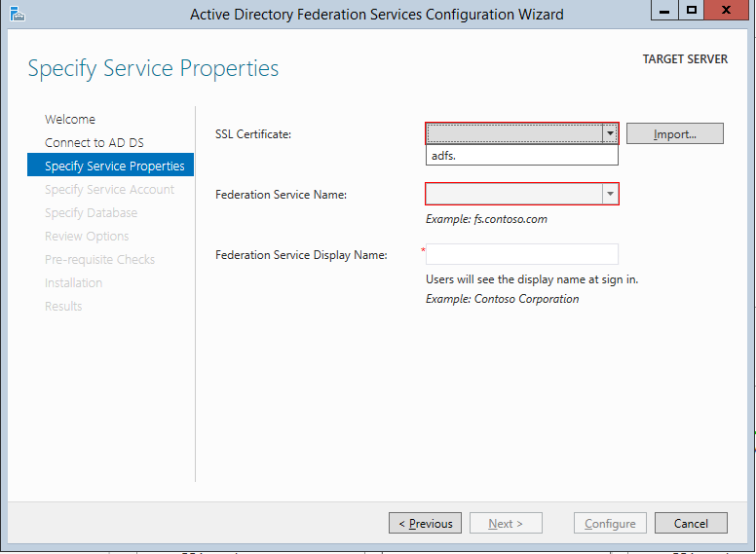Screen dimensions: 756x554
Task: Click the Federation Service Display Name field
Action: 522,254
